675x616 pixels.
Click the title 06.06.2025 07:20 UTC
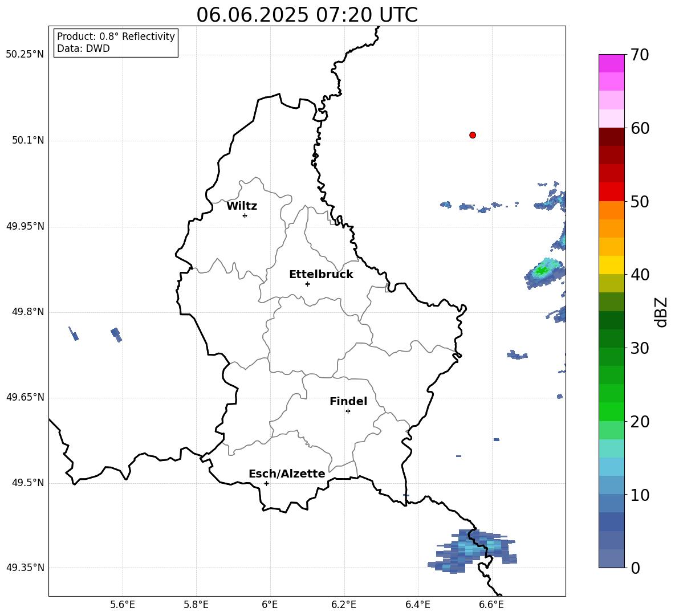(x=307, y=15)
